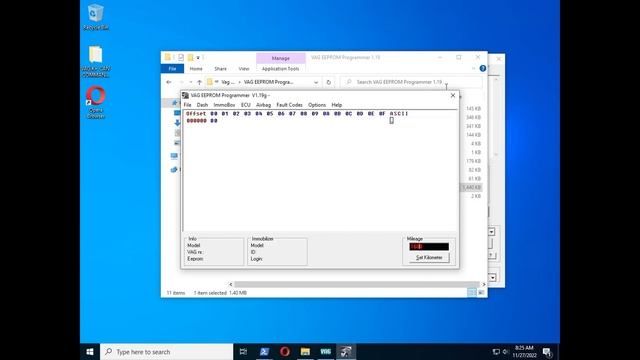This screenshot has width=640, height=360.
Task: Switch to the Share tab in File Explorer
Action: coord(220,69)
